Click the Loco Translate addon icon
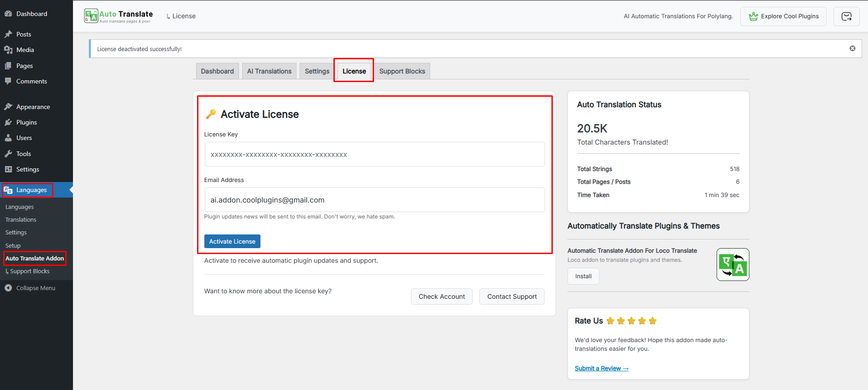This screenshot has height=390, width=868. click(x=733, y=265)
